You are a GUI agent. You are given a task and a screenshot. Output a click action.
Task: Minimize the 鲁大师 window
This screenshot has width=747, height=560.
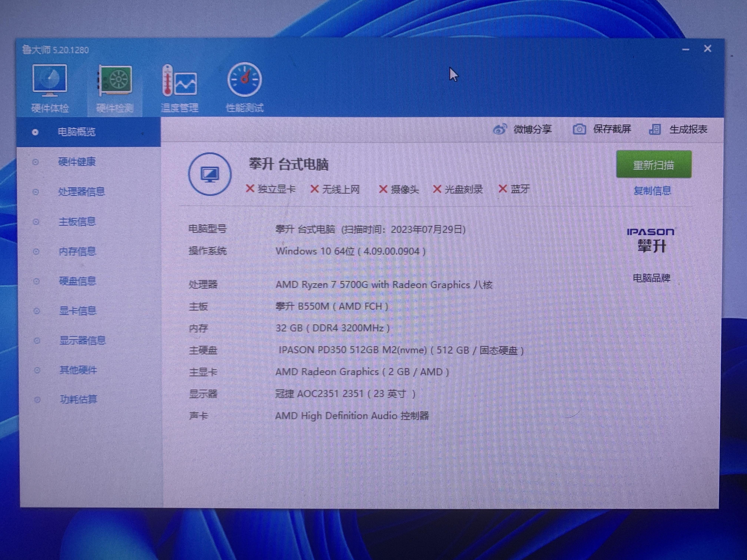pyautogui.click(x=685, y=50)
